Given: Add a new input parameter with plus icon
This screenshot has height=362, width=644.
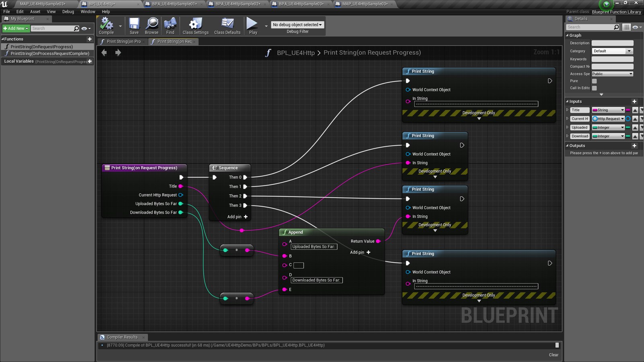Looking at the screenshot, I should point(634,101).
